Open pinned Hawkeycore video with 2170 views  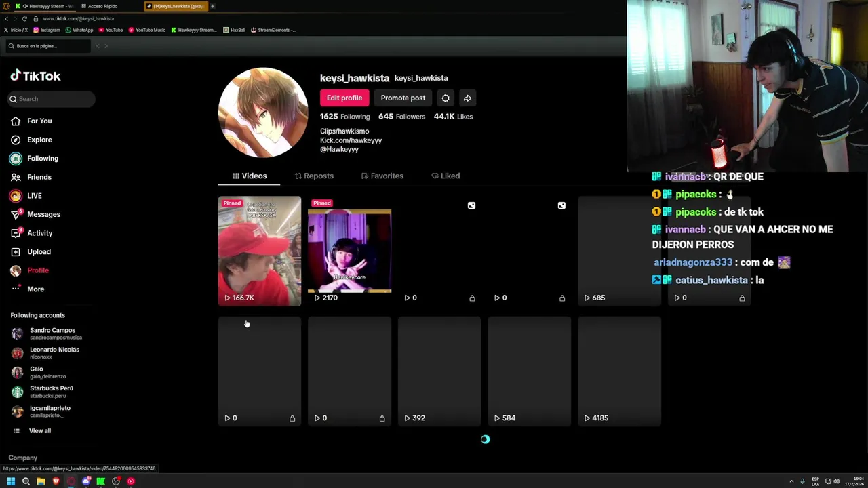click(x=349, y=251)
